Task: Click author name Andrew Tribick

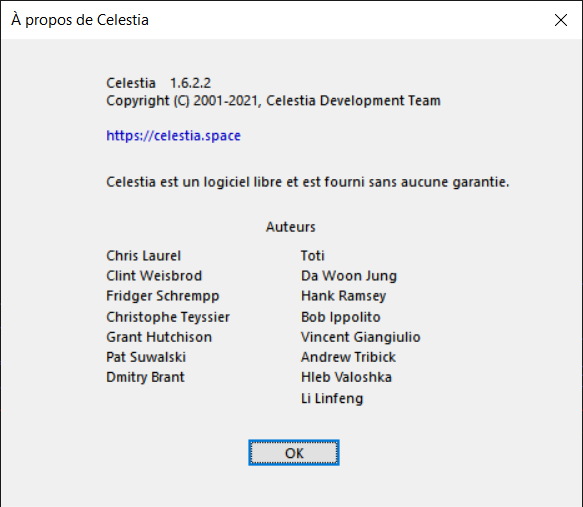Action: [x=348, y=357]
